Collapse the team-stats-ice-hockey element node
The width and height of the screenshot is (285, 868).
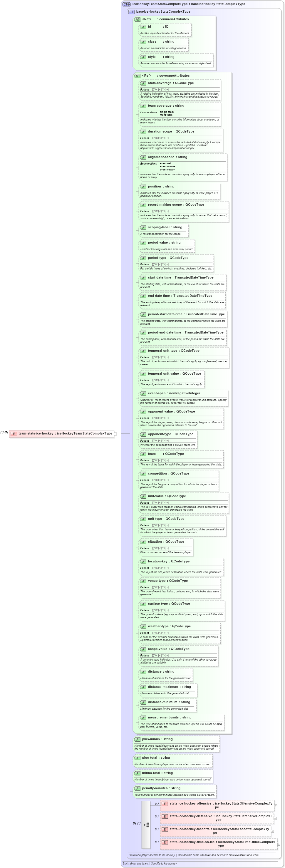115,434
